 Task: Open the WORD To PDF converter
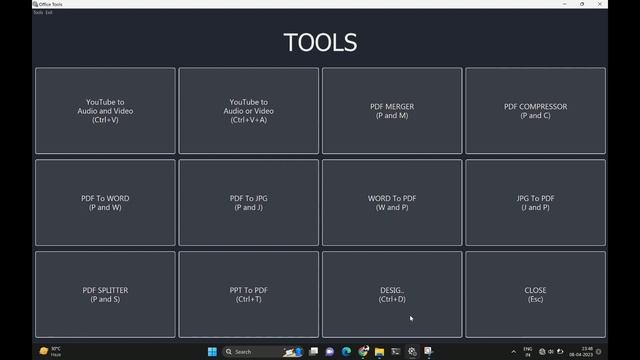392,202
